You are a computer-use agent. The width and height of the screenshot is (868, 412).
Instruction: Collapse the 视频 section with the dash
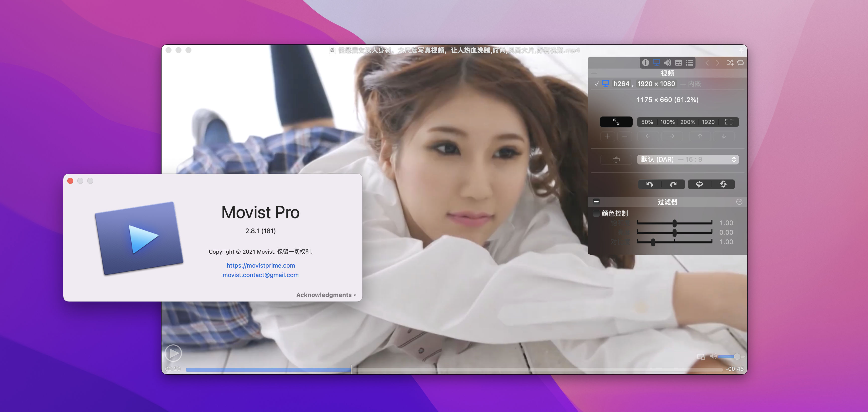pyautogui.click(x=594, y=73)
